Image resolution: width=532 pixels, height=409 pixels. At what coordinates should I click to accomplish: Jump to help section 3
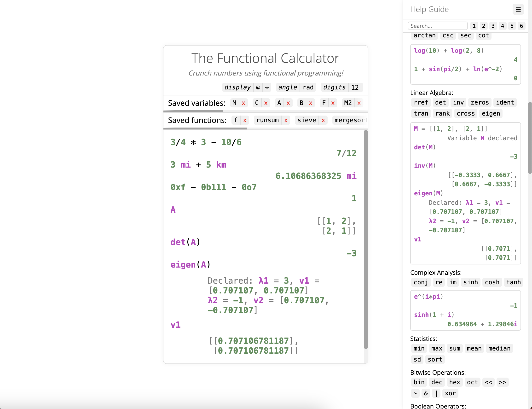pos(493,26)
